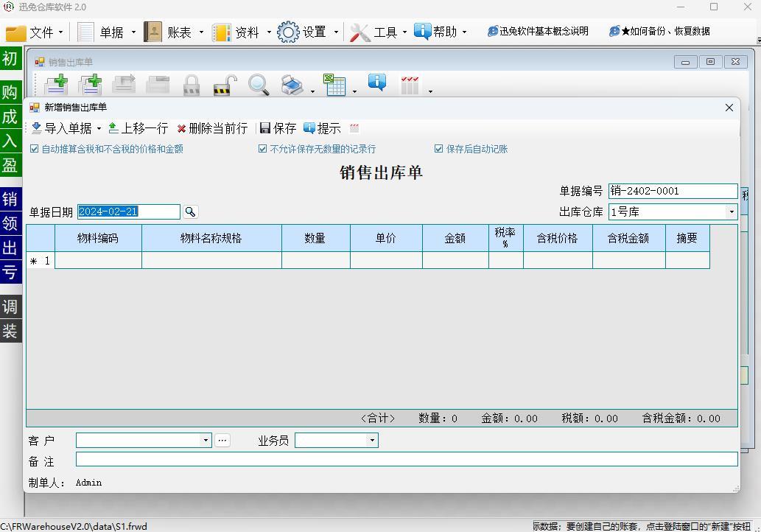
Task: Open the 文件 menu
Action: (35, 32)
